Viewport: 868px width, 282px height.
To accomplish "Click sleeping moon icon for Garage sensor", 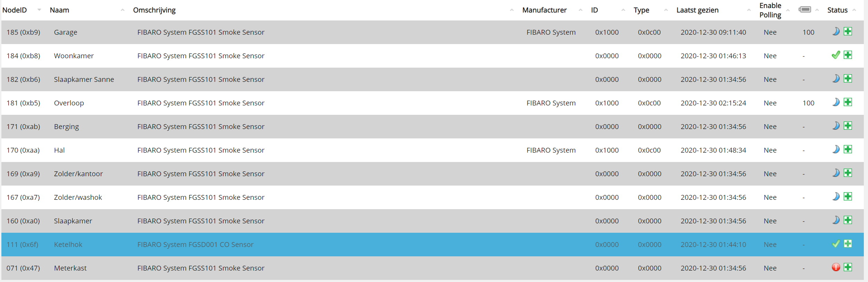I will (x=836, y=32).
